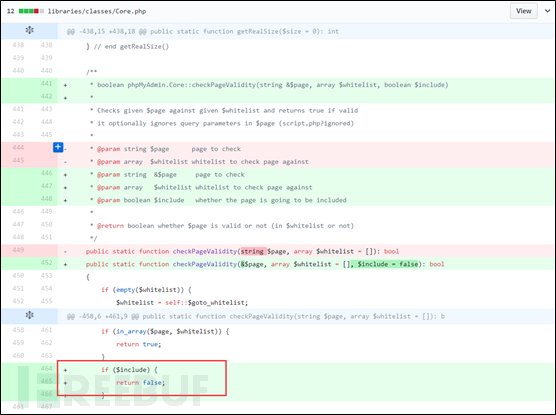Click 'it optionally ignores query parameters' comment
Image resolution: width=556 pixels, height=415 pixels.
point(222,123)
